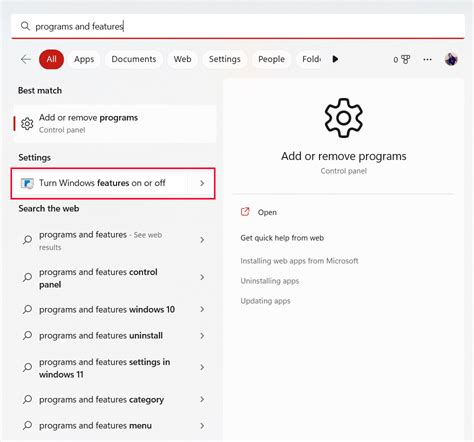
Task: Open 'Uninstalling apps' help link
Action: tap(270, 281)
